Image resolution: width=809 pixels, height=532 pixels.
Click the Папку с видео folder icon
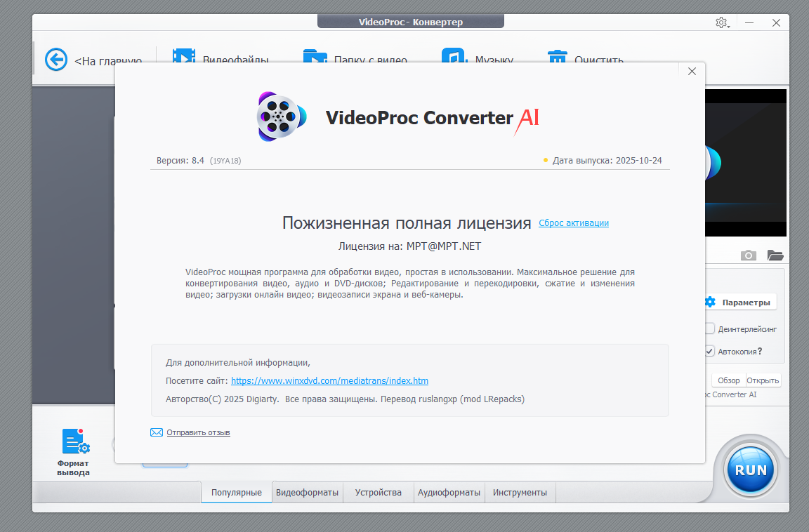point(315,55)
